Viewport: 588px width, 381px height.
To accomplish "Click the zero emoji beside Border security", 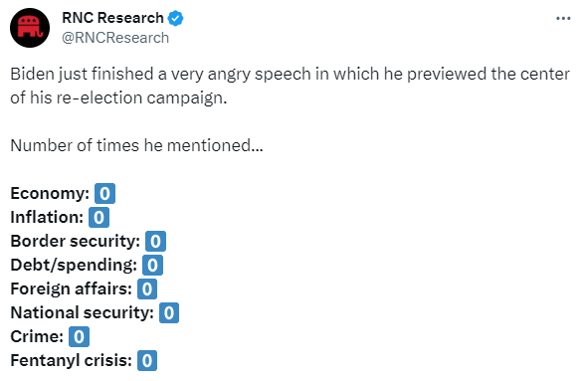I will coord(155,241).
